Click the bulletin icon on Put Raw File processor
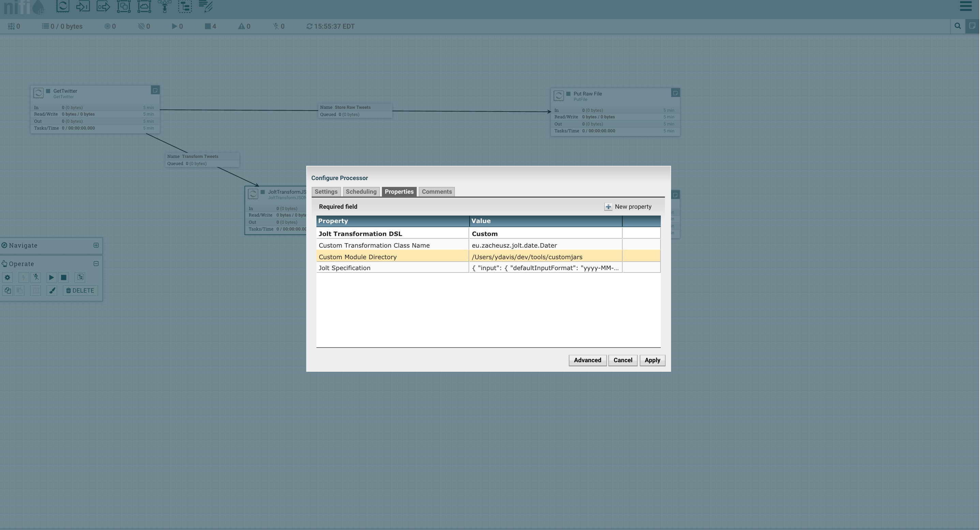 coord(675,93)
